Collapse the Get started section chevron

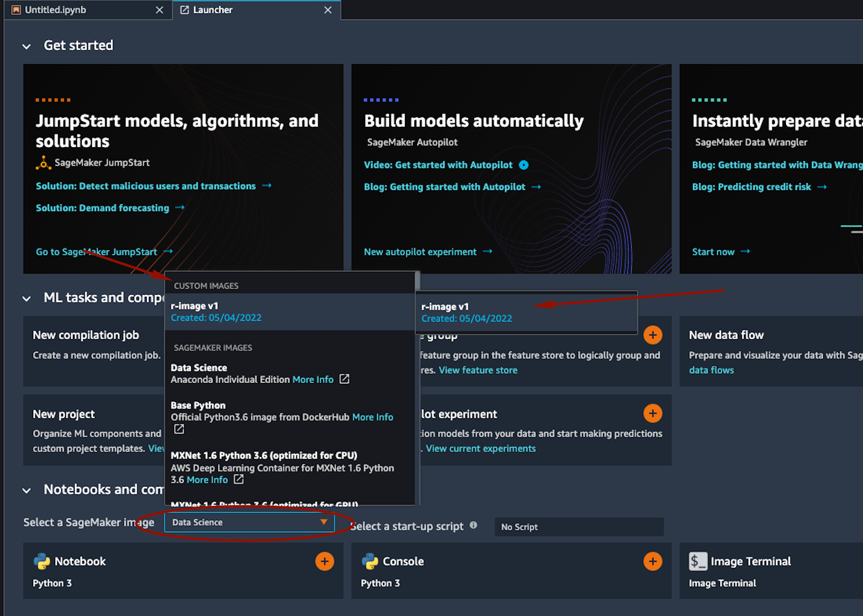coord(27,46)
